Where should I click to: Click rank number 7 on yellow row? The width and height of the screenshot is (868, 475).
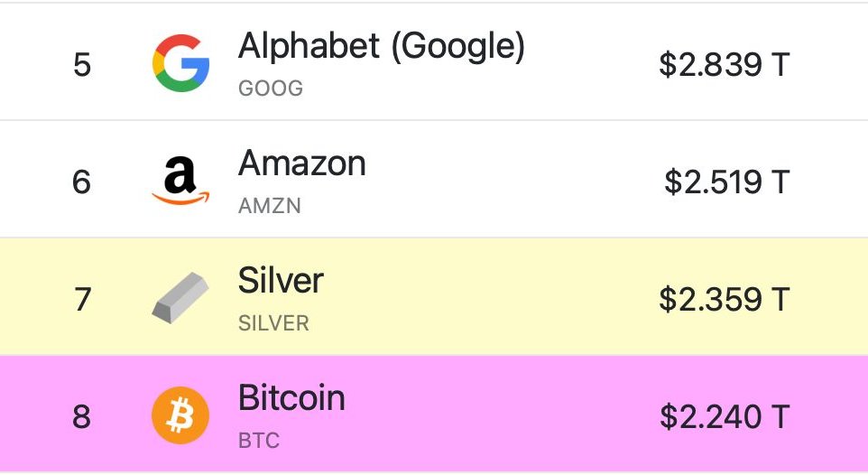pos(82,299)
